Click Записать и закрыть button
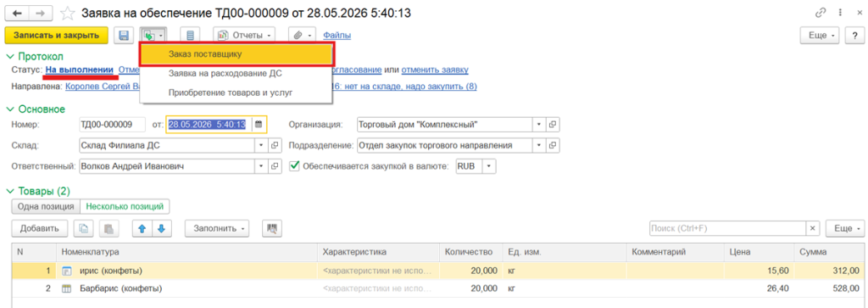This screenshot has width=868, height=308. click(x=57, y=36)
